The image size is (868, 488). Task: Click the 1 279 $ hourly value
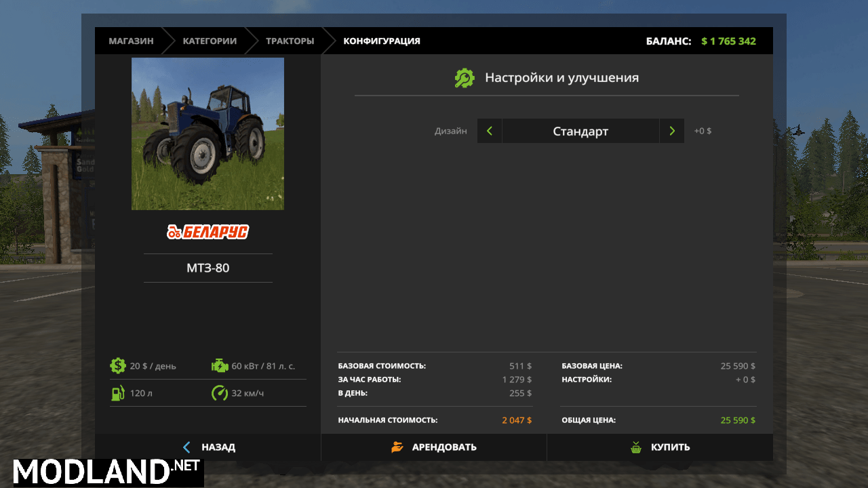[x=517, y=380]
